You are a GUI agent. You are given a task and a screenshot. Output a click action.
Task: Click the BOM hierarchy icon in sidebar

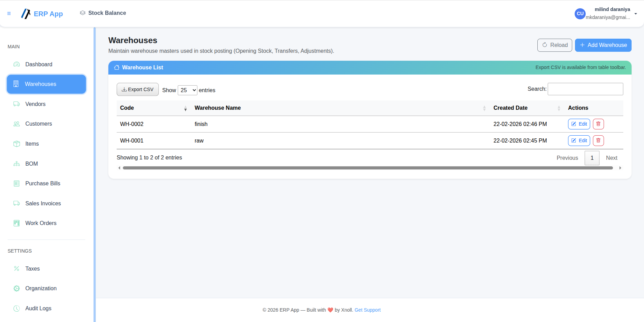[16, 164]
